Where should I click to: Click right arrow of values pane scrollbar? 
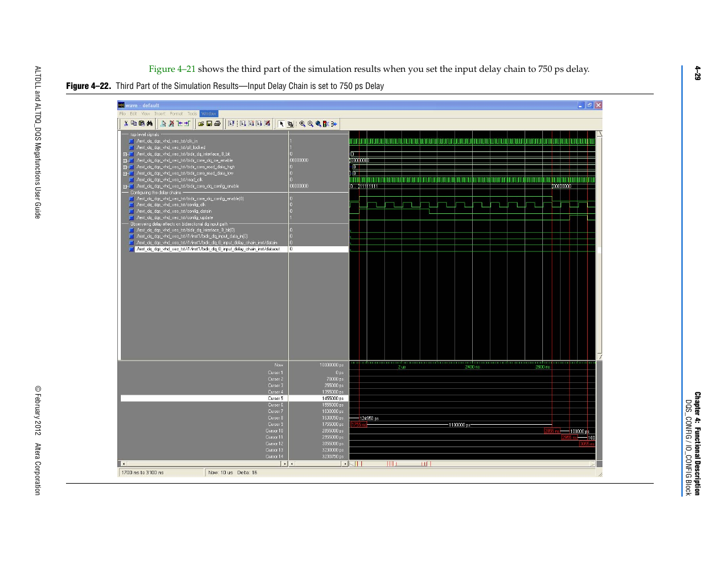(345, 464)
